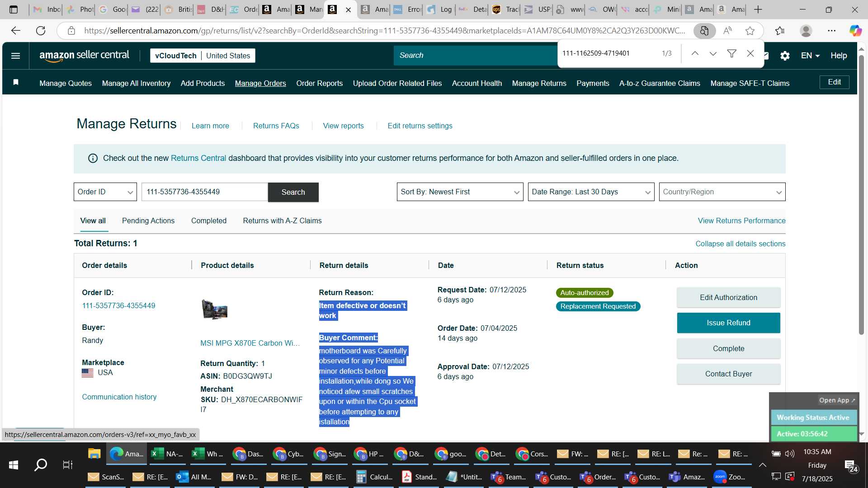Go to next find result
The height and width of the screenshot is (488, 868).
713,53
